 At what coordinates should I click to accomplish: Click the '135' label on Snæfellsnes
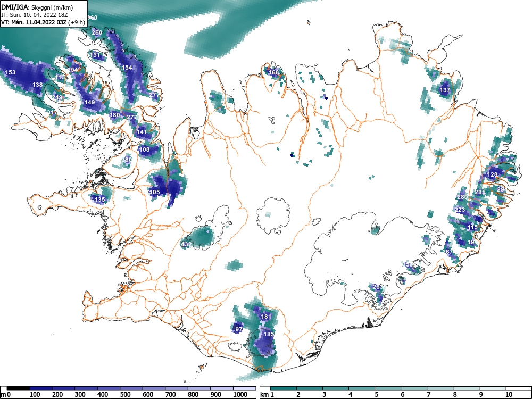click(100, 199)
